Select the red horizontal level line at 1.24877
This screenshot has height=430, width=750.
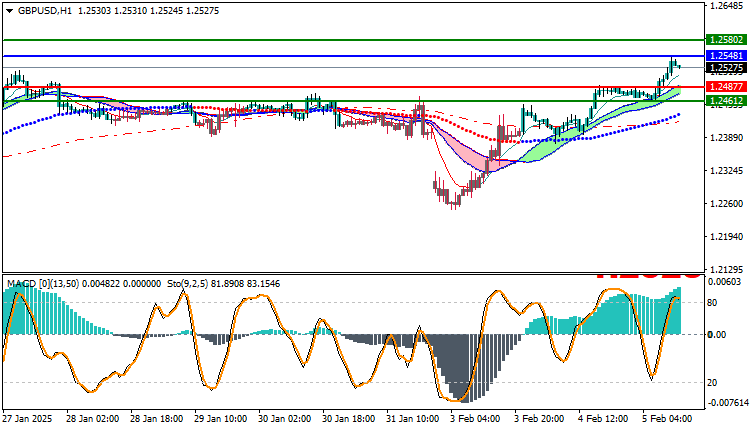click(353, 87)
